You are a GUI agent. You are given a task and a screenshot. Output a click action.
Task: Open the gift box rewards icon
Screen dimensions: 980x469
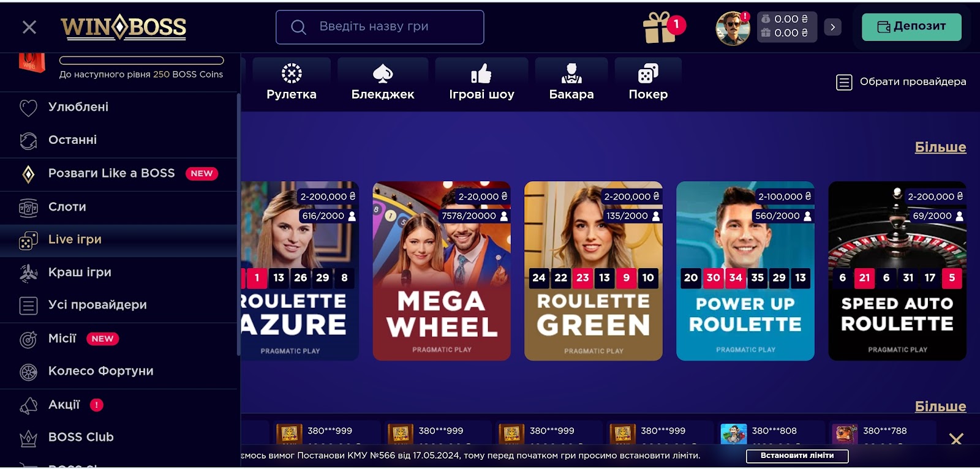659,28
